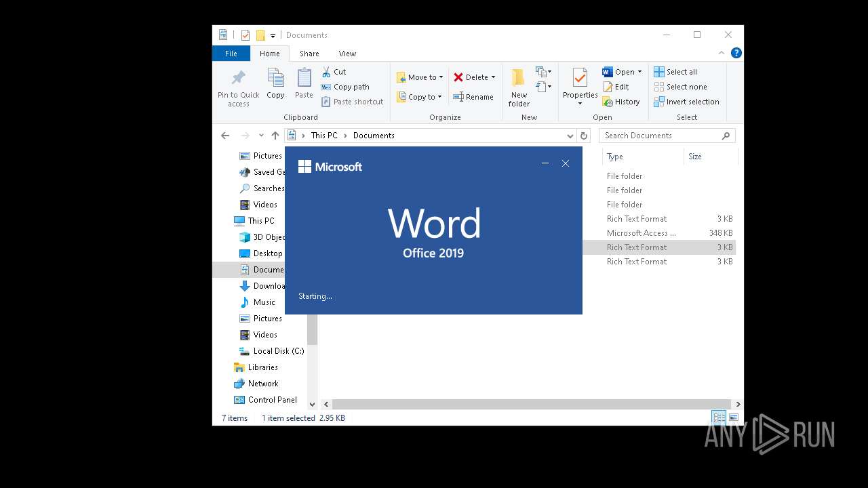
Task: Click the title bar Properties icon
Action: [245, 35]
